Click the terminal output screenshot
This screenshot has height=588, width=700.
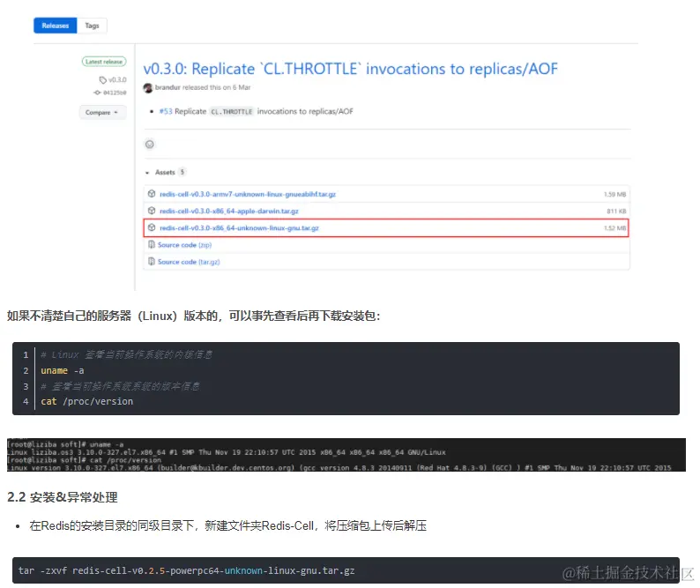click(x=346, y=455)
